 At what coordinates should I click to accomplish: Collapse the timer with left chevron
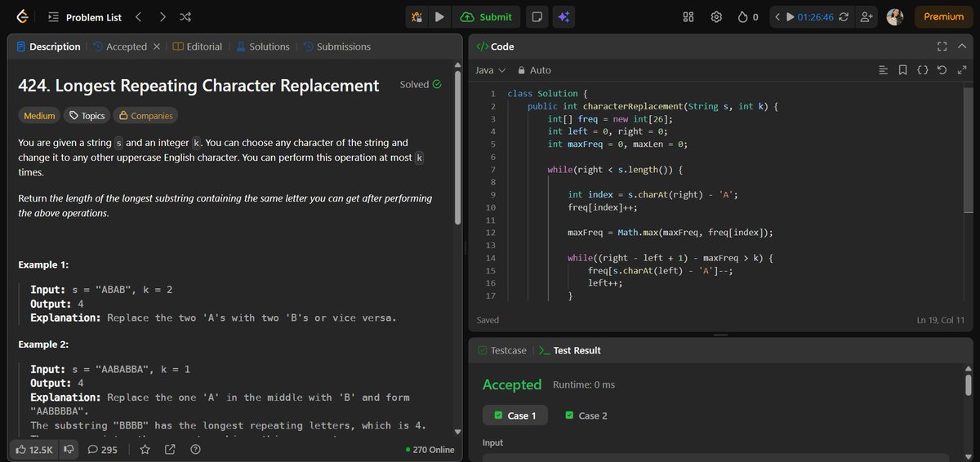[x=778, y=16]
